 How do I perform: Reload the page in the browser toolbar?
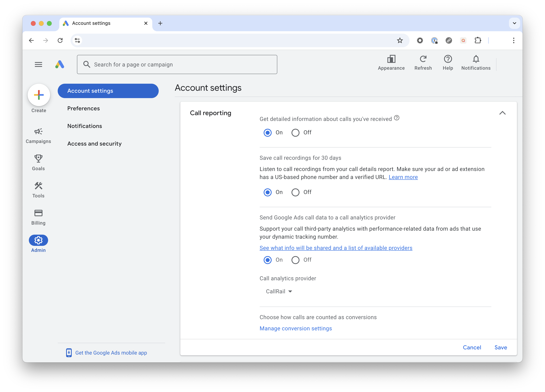click(x=60, y=40)
